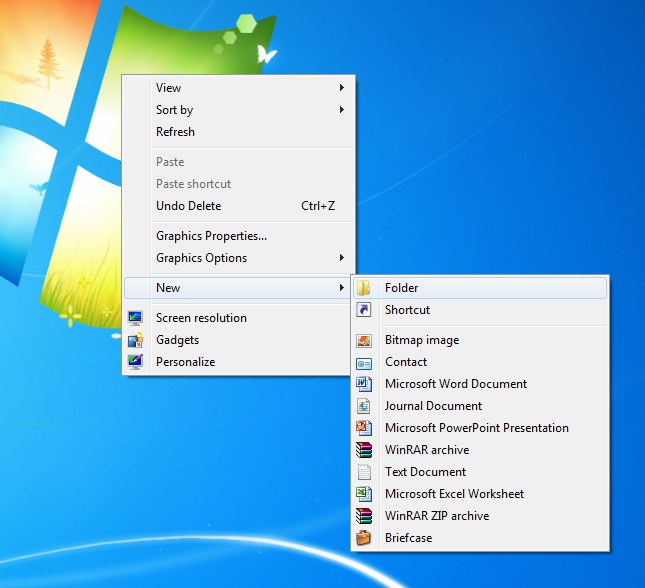The height and width of the screenshot is (588, 645).
Task: Click the Contact card icon
Action: [364, 362]
